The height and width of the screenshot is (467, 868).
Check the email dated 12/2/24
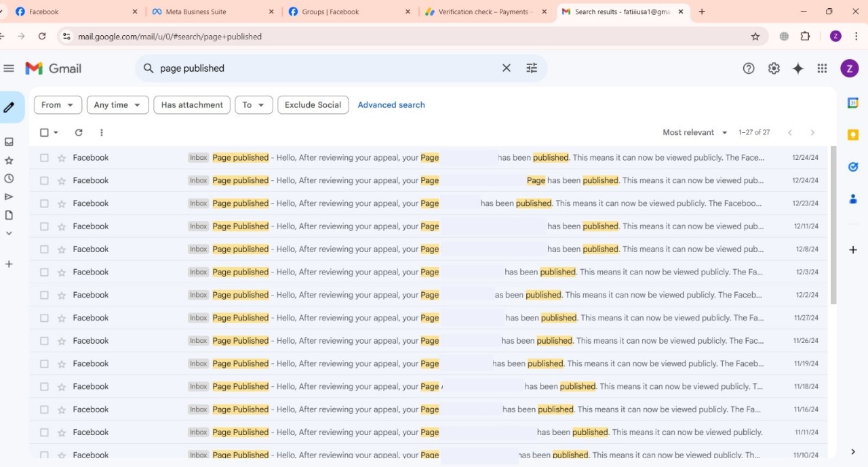[x=44, y=295]
